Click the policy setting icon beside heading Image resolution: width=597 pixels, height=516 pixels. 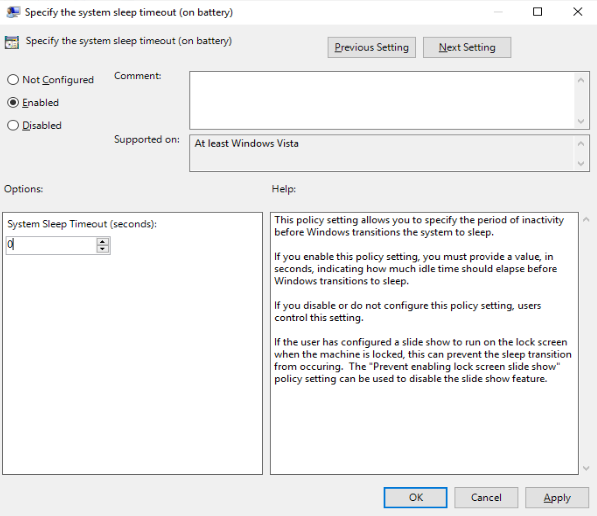tap(11, 42)
